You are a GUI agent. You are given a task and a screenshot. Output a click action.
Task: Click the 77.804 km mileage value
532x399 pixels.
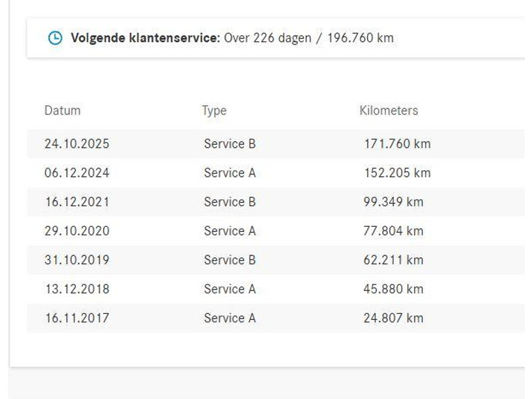pos(393,231)
